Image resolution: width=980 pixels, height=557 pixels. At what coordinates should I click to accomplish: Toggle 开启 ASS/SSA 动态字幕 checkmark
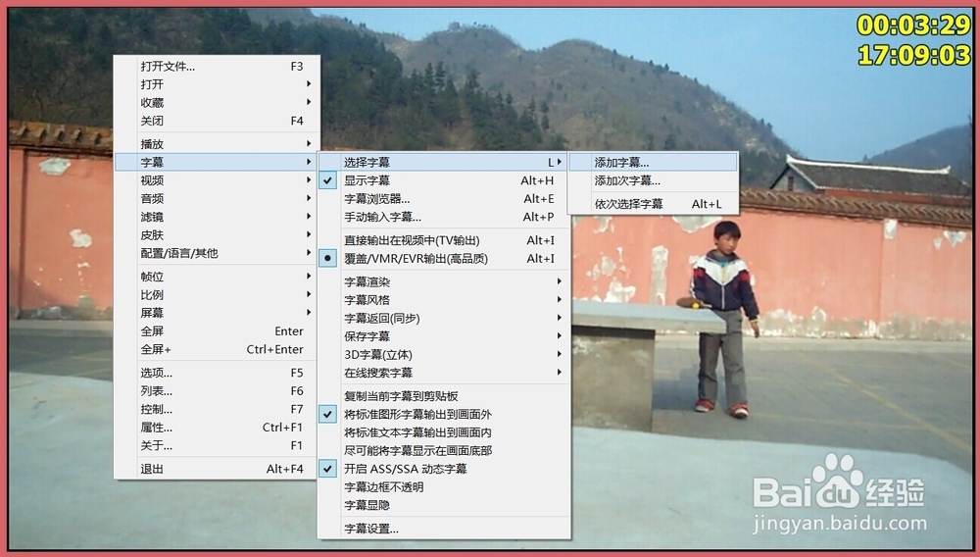tap(444, 468)
